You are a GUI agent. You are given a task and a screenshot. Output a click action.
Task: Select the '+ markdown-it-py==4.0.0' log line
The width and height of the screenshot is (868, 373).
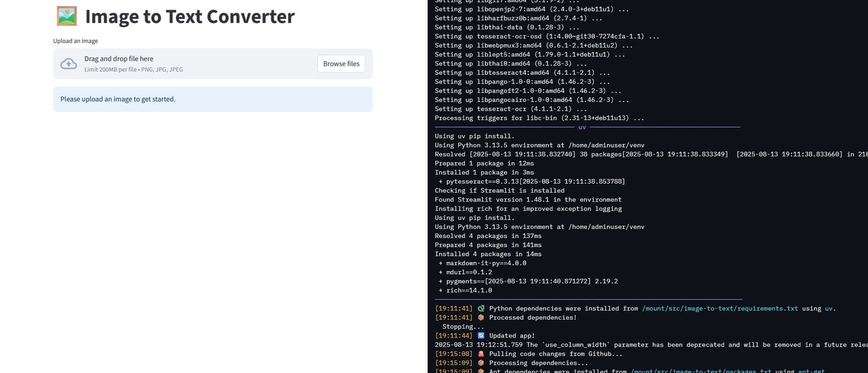[x=482, y=263]
